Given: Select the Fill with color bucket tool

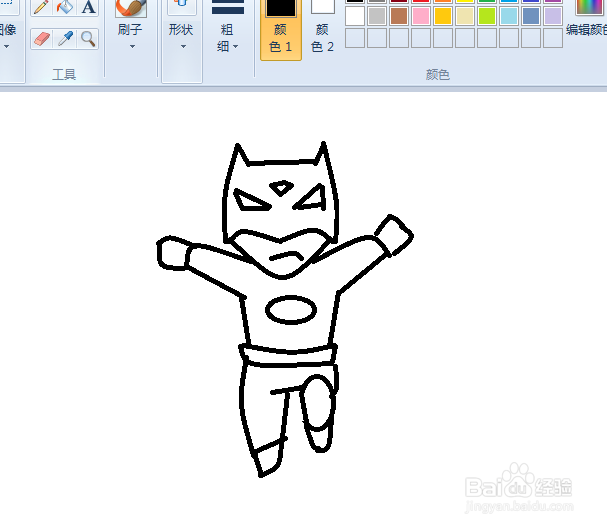Looking at the screenshot, I should (65, 7).
